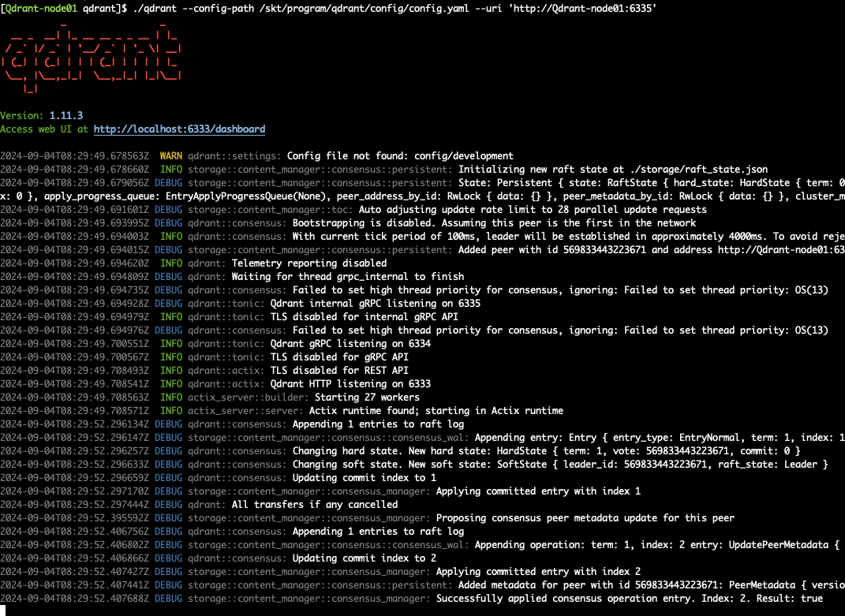
Task: Click timestamp 2024-09-04T08:29:49.678563Z
Action: click(74, 156)
